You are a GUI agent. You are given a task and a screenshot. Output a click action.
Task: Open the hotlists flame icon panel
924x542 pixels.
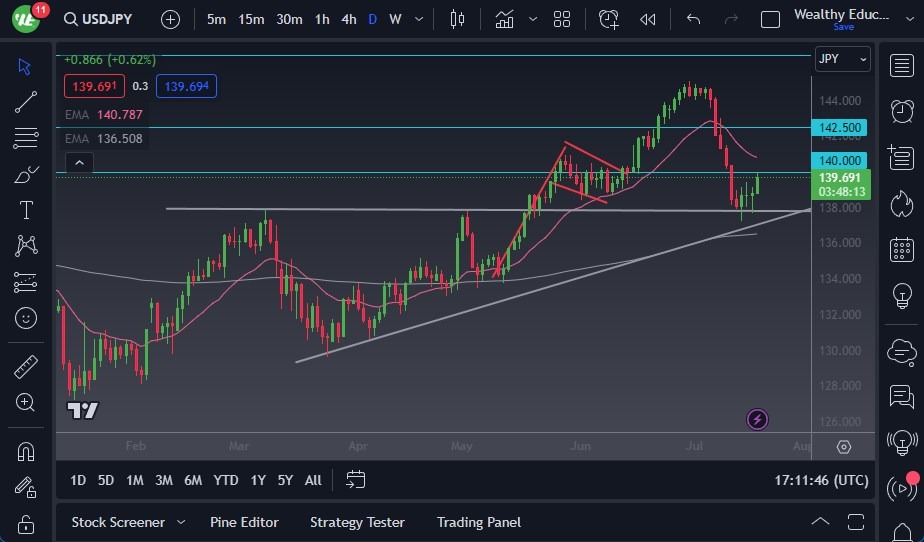[902, 203]
